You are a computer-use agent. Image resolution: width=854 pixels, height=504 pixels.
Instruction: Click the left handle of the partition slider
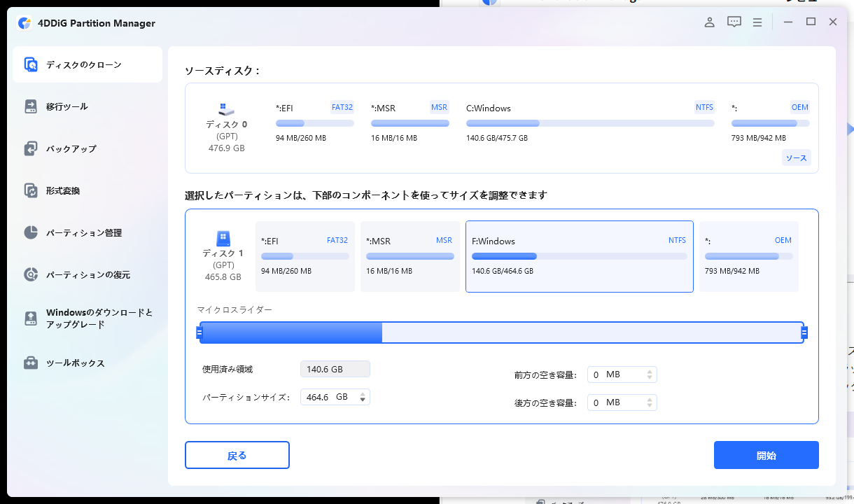199,332
